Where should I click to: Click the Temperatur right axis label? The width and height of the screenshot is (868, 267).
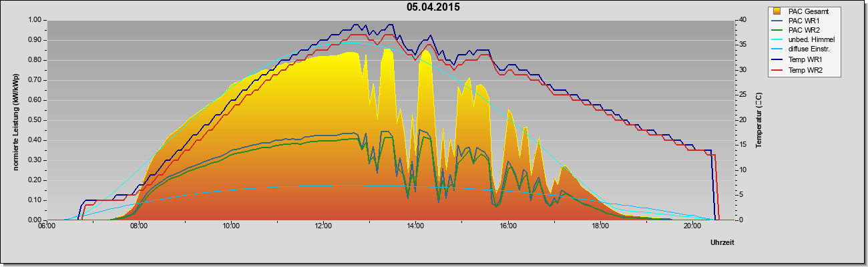pyautogui.click(x=758, y=120)
